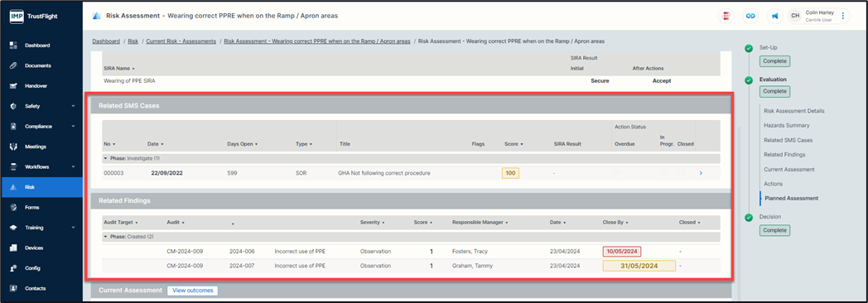The width and height of the screenshot is (868, 303).
Task: Open SMS case 000003 with arrow
Action: (701, 173)
